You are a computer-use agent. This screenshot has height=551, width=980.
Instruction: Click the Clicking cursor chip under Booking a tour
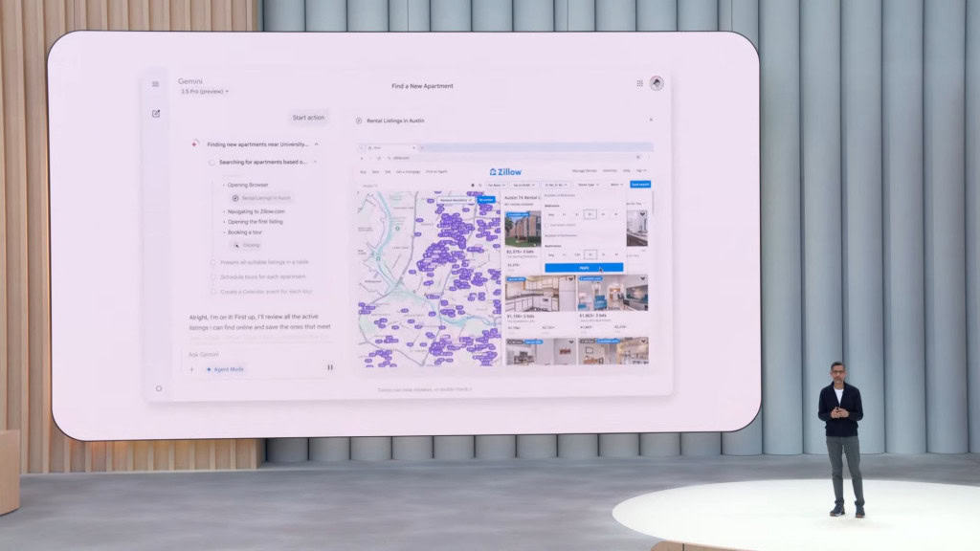[x=246, y=246]
